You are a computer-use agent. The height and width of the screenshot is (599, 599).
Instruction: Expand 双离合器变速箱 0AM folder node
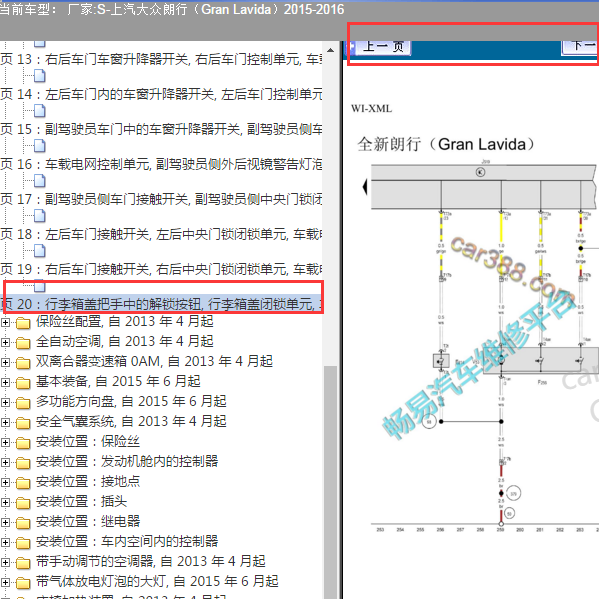(5, 362)
